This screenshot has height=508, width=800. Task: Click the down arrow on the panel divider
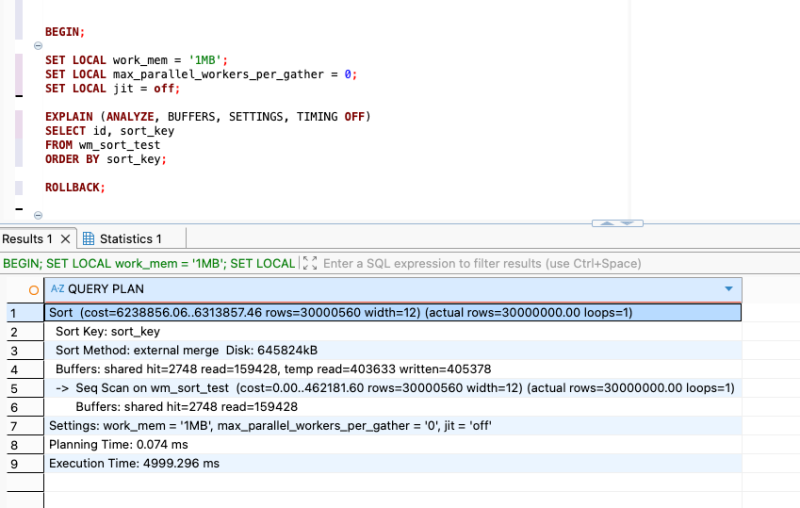point(628,223)
